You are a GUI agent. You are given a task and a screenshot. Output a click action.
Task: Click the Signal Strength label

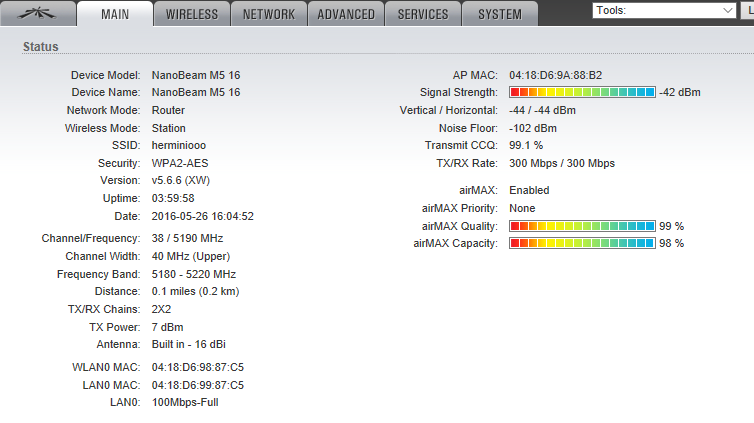coord(458,92)
